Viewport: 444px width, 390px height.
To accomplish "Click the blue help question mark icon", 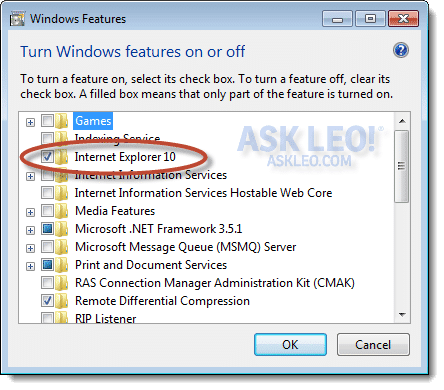I will (401, 50).
